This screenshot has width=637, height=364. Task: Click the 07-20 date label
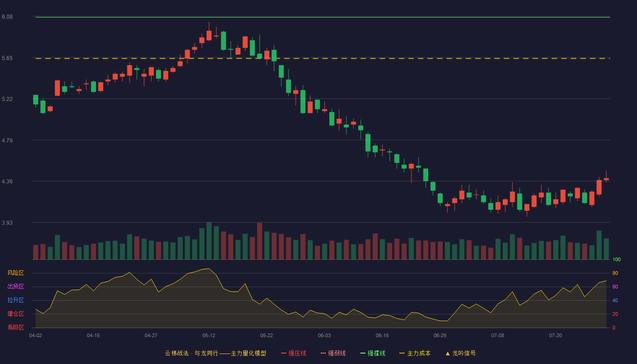556,335
